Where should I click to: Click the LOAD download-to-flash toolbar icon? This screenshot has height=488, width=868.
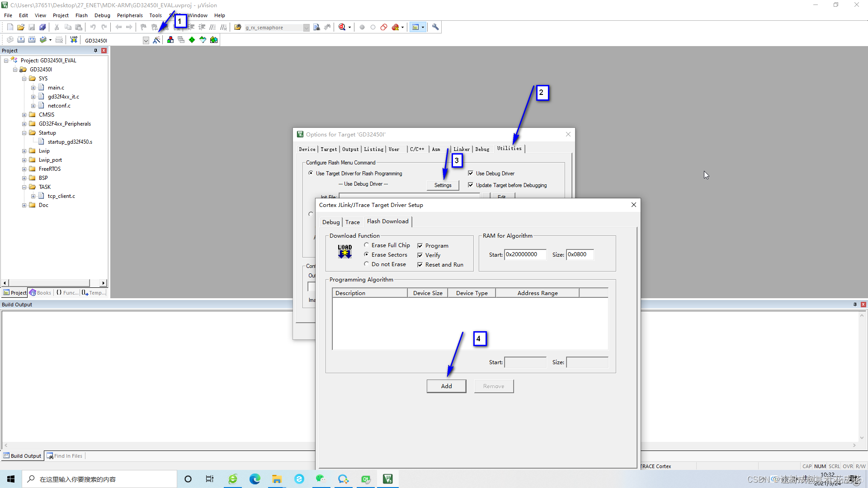tap(74, 40)
